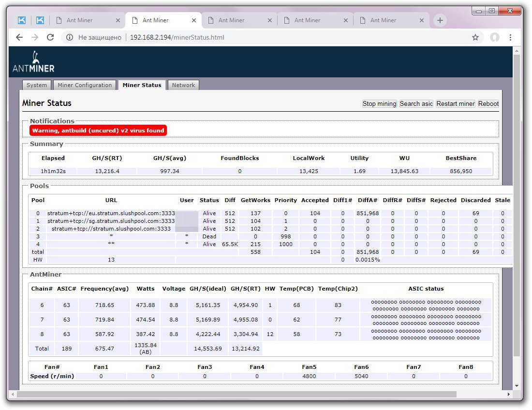The image size is (532, 410).
Task: Click the horizontal scrollbar thumb
Action: tap(236, 394)
